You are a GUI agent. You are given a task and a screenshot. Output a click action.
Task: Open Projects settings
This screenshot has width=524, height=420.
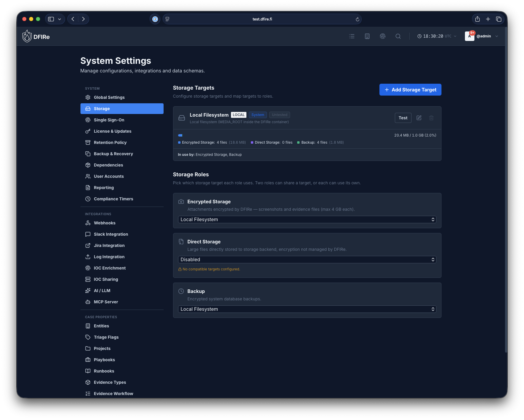pos(122,348)
